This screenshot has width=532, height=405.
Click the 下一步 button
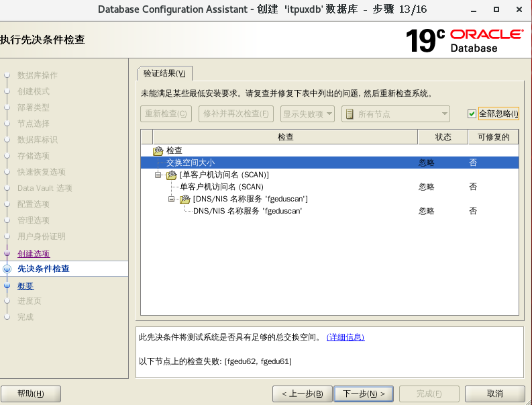tap(364, 394)
